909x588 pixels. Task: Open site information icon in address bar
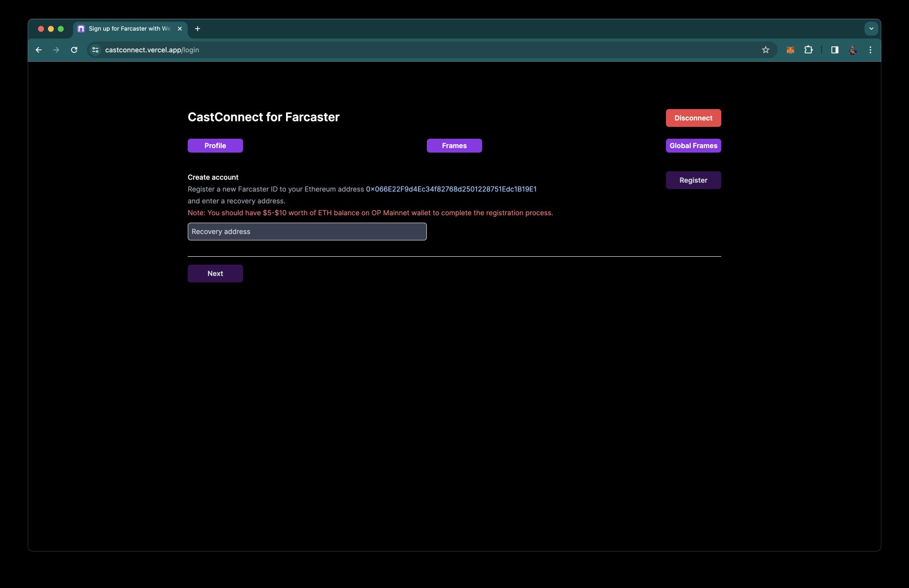point(95,50)
